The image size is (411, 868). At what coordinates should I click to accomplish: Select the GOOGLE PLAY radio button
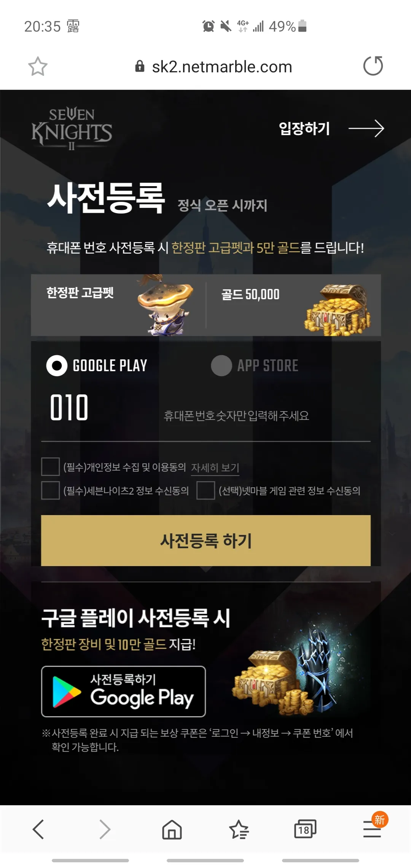[57, 366]
